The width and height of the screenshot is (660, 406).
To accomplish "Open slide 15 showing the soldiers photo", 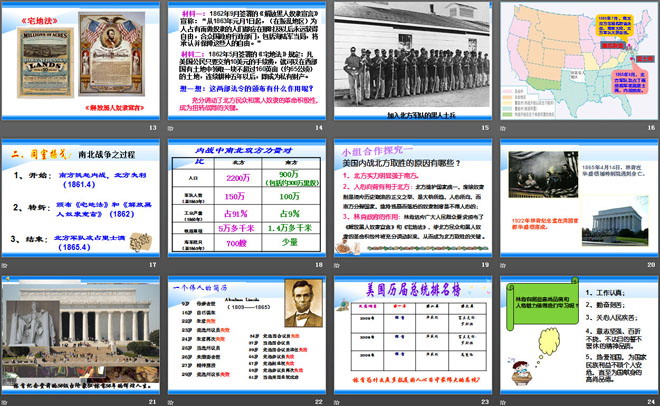I will (409, 60).
